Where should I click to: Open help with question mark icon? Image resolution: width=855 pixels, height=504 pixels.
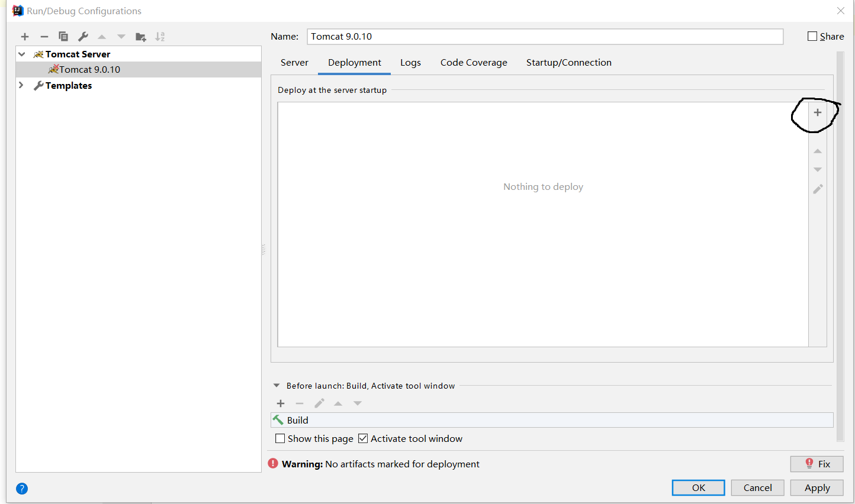(x=22, y=489)
